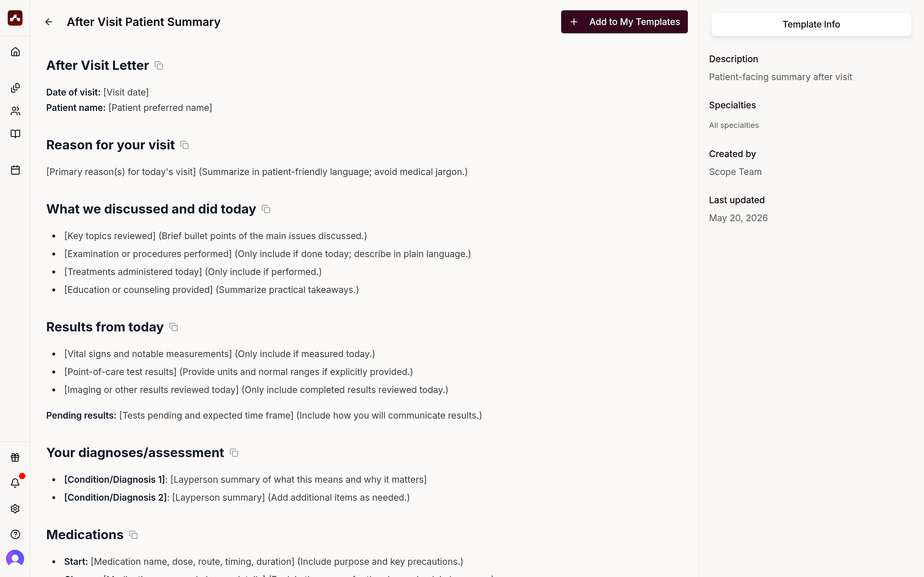Copy the Reason for your visit section

pos(185,145)
